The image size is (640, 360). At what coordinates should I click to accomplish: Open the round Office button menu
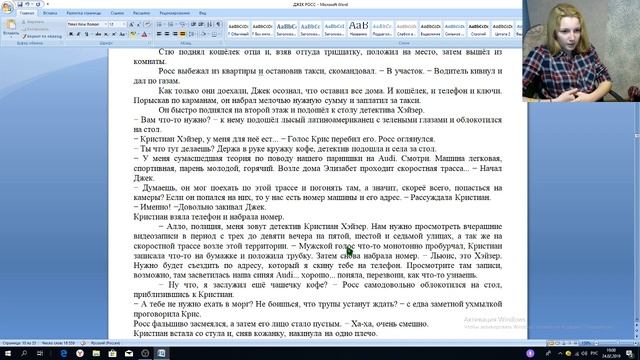click(x=7, y=7)
